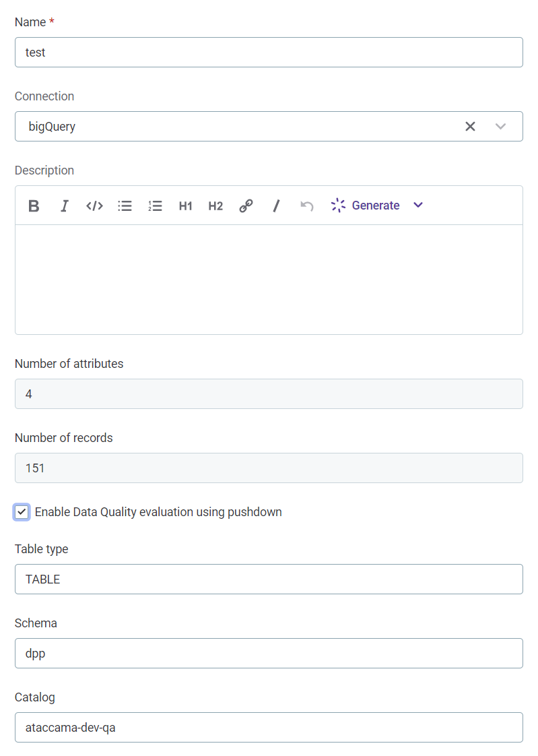Apply bold formatting in the description editor
The width and height of the screenshot is (538, 756).
pos(34,206)
